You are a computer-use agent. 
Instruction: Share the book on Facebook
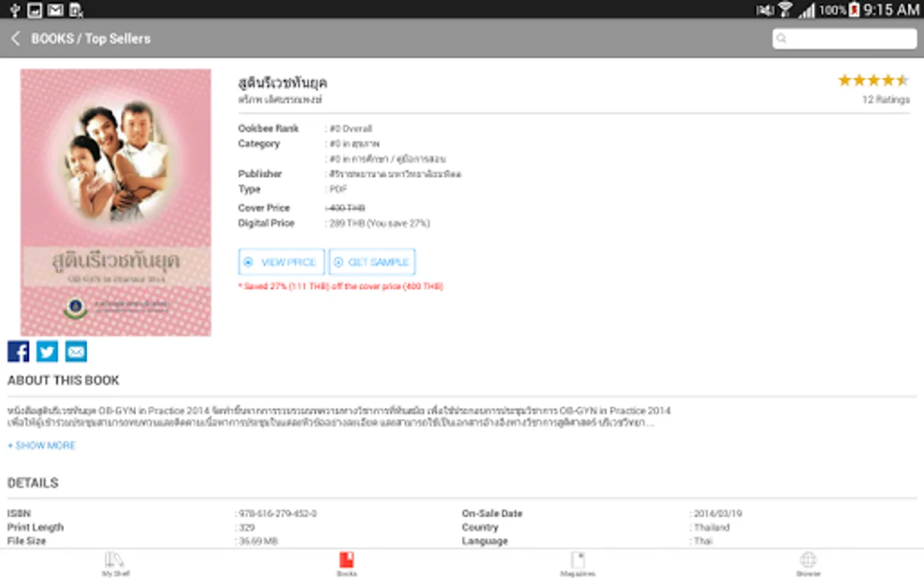point(18,351)
